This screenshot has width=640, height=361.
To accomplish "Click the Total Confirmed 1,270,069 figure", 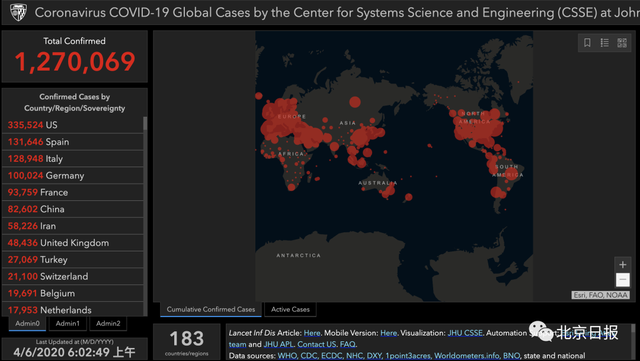I will tap(75, 62).
